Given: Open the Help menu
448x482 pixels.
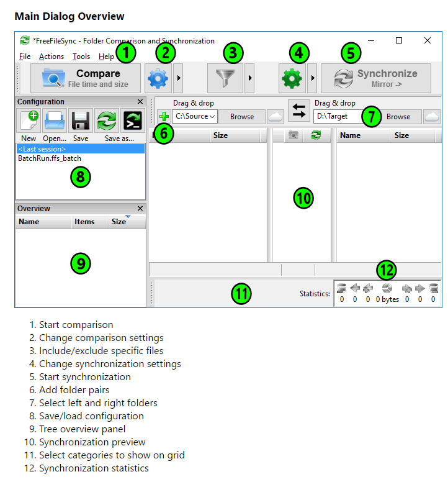Looking at the screenshot, I should tap(106, 57).
